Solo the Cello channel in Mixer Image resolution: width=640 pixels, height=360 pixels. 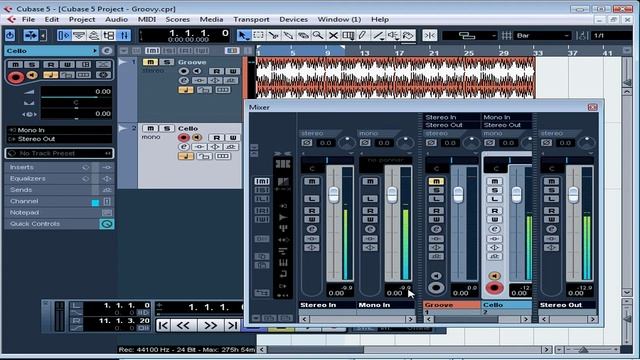[x=494, y=190]
